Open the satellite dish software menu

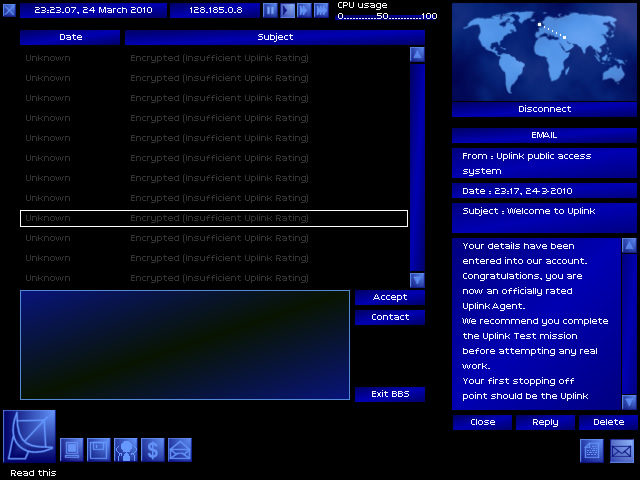coord(29,436)
